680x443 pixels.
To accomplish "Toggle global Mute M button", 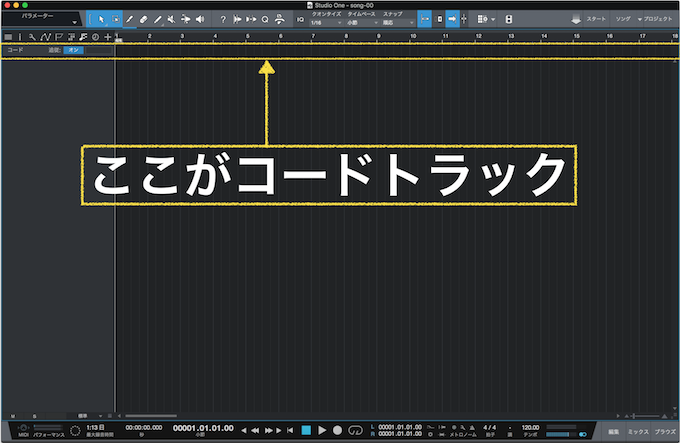I will [x=13, y=417].
